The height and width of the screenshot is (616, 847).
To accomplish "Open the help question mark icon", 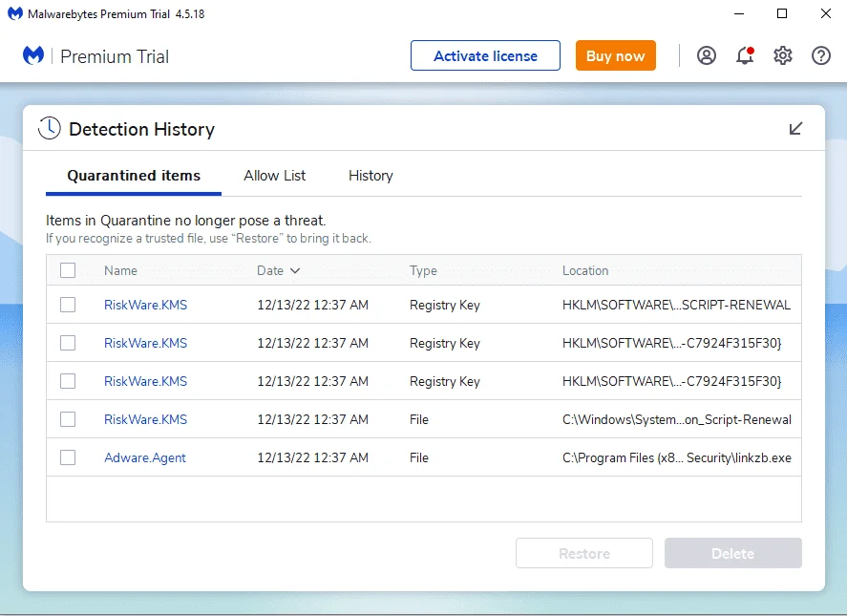I will click(x=820, y=55).
